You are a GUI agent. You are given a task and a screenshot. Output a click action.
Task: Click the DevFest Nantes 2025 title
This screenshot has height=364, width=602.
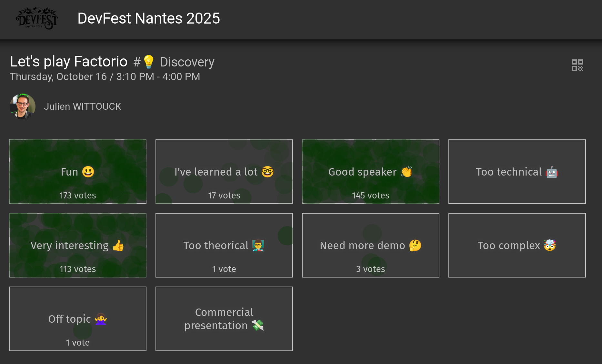pyautogui.click(x=149, y=18)
